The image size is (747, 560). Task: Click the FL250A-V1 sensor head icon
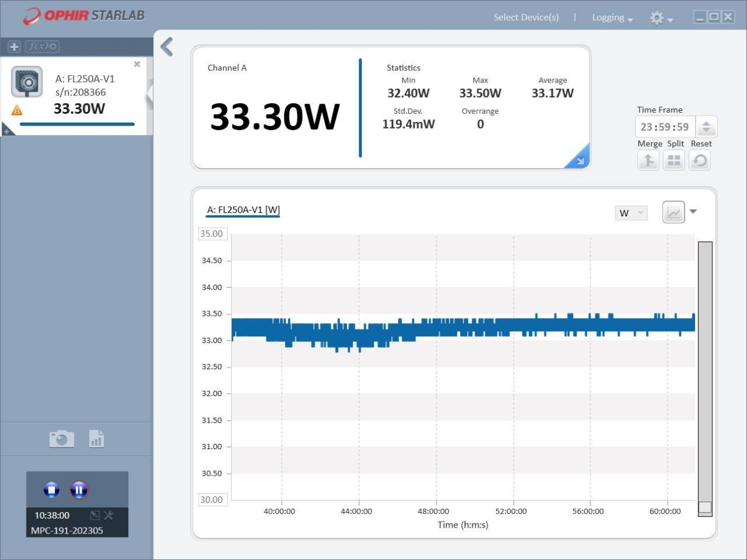(x=27, y=82)
